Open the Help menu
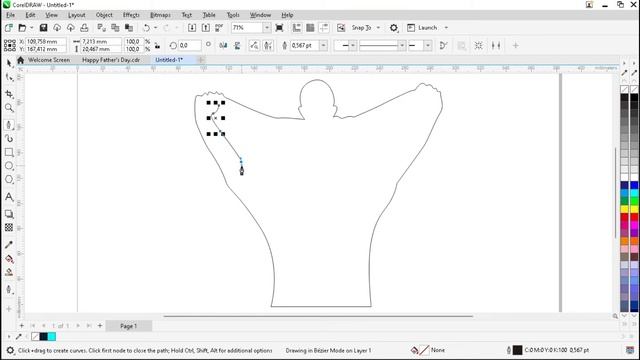The height and width of the screenshot is (360, 640). (x=287, y=15)
